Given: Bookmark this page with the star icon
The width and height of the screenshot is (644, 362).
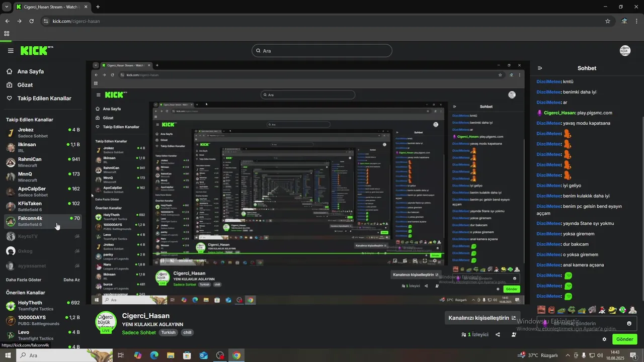Looking at the screenshot, I should (x=608, y=21).
